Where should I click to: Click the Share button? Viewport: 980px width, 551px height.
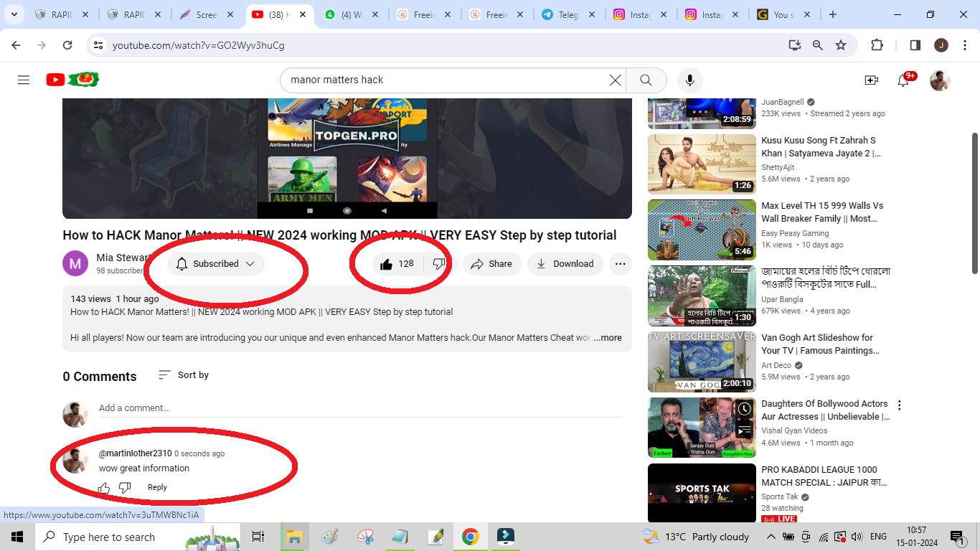tap(492, 264)
